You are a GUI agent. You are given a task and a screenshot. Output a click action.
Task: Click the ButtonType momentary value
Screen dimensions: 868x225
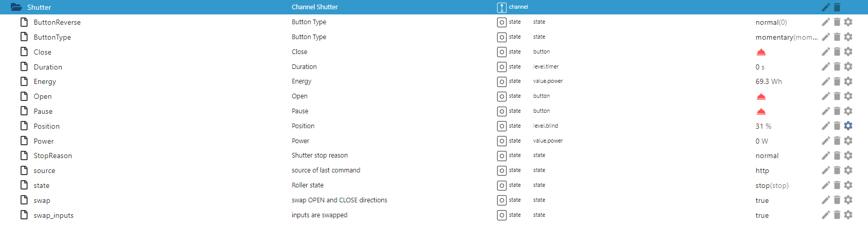pos(786,37)
